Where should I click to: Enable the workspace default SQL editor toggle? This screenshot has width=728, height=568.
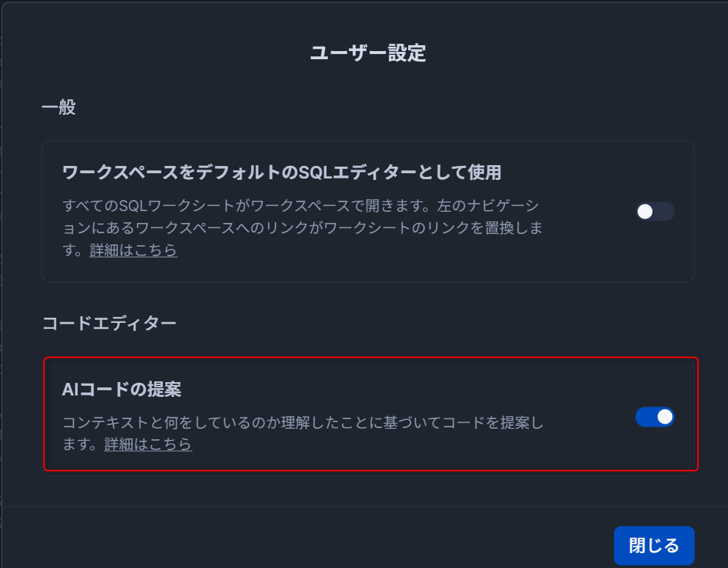(x=655, y=212)
